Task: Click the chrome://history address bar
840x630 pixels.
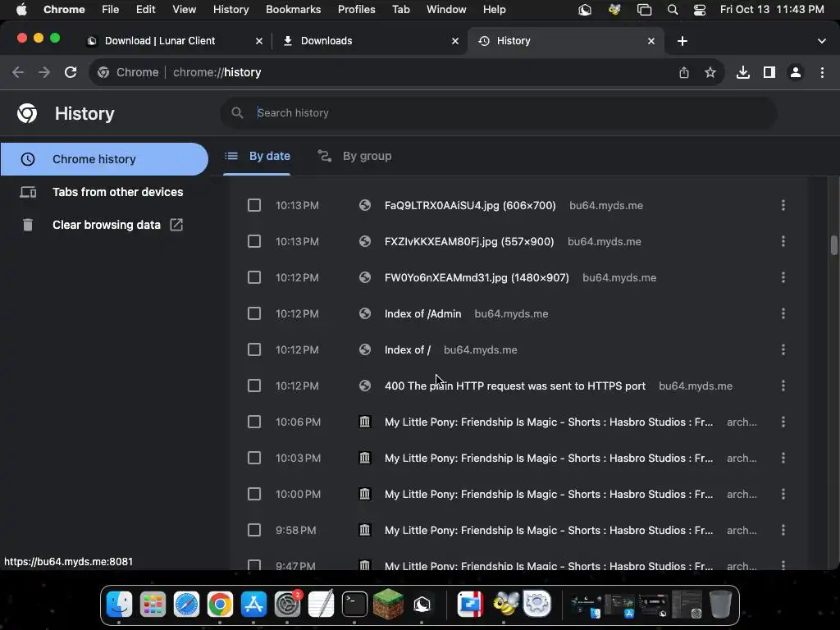Action: (x=407, y=72)
